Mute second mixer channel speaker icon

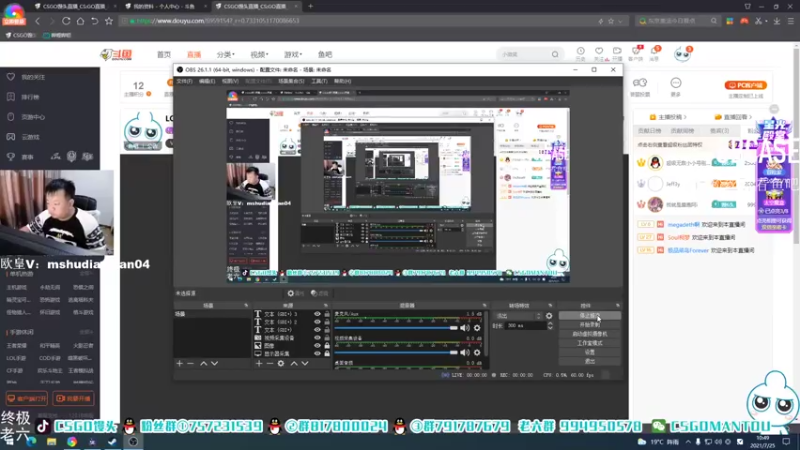click(465, 353)
